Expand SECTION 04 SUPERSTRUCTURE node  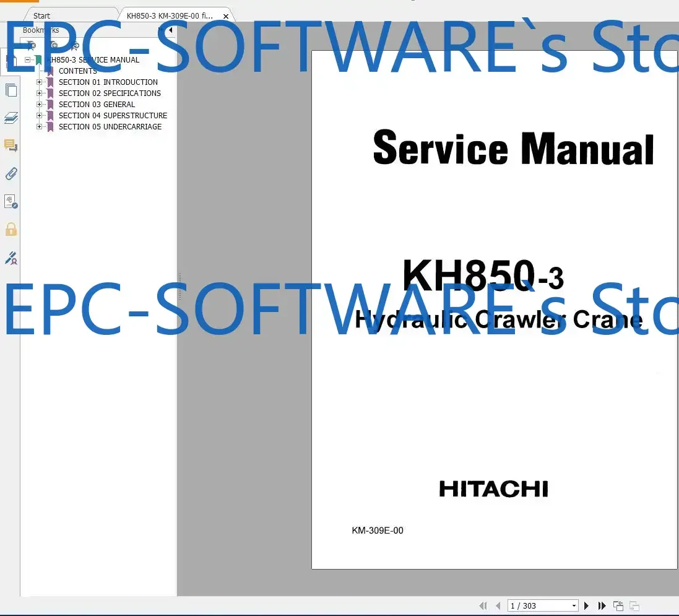click(x=40, y=116)
